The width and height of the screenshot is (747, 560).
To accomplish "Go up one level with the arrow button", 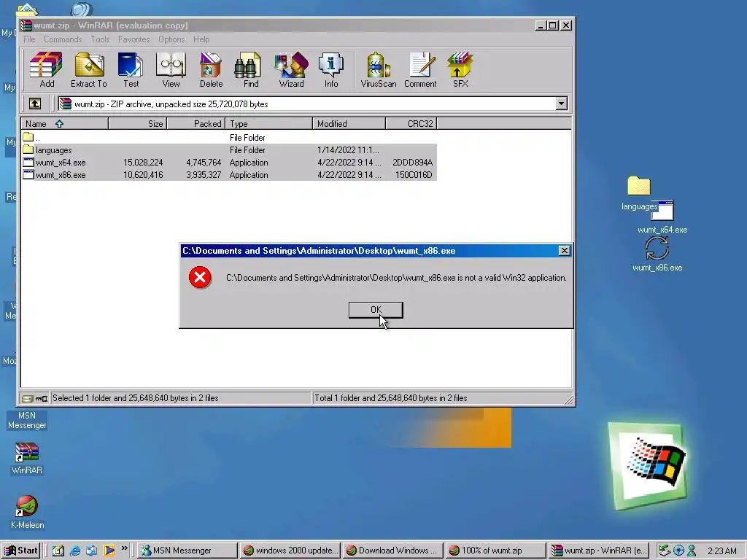I will [35, 104].
